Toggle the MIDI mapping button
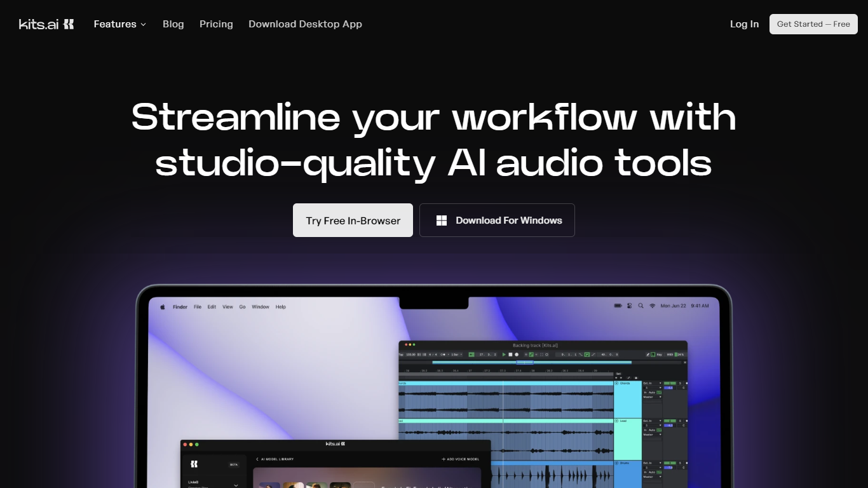This screenshot has width=868, height=488. [670, 355]
